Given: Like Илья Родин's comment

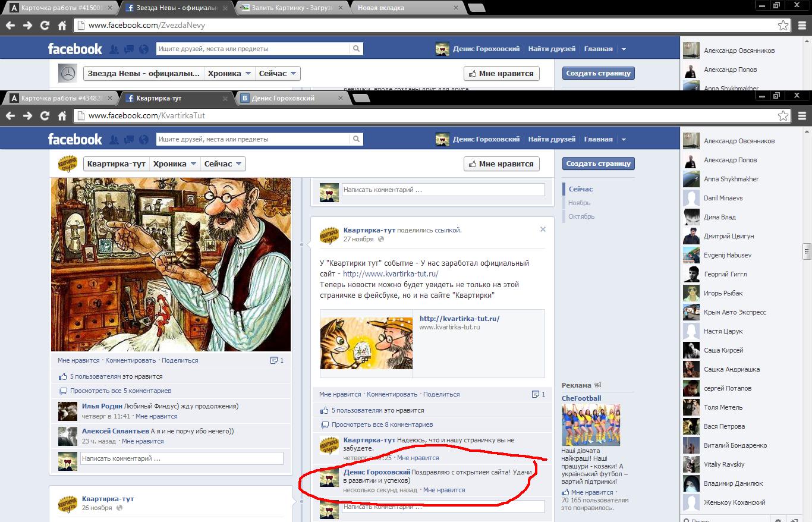Looking at the screenshot, I should tap(156, 416).
